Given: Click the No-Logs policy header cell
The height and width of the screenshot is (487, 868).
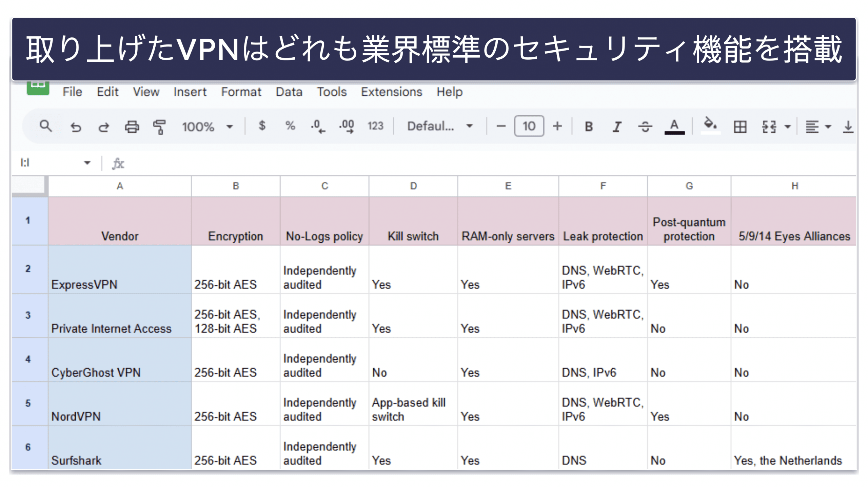Looking at the screenshot, I should pyautogui.click(x=324, y=221).
